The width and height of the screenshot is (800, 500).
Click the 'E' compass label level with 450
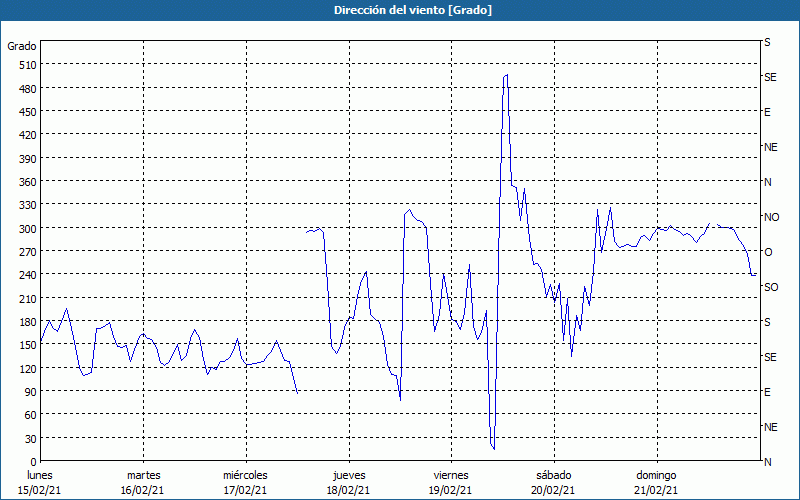(x=767, y=112)
